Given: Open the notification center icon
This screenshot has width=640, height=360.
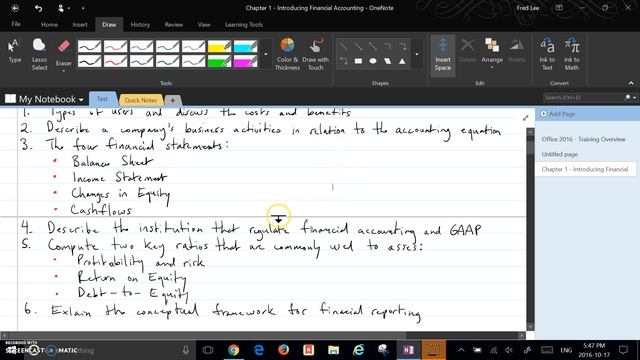Looking at the screenshot, I should (x=623, y=350).
